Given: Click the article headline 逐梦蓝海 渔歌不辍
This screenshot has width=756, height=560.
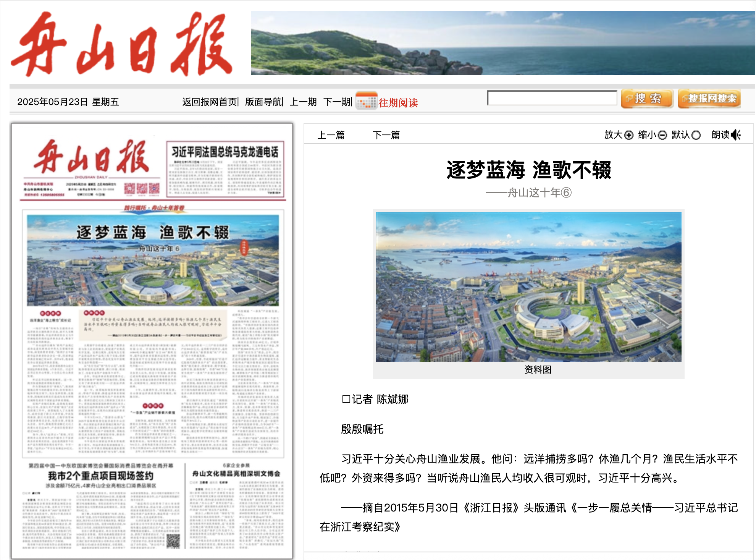Looking at the screenshot, I should [529, 170].
